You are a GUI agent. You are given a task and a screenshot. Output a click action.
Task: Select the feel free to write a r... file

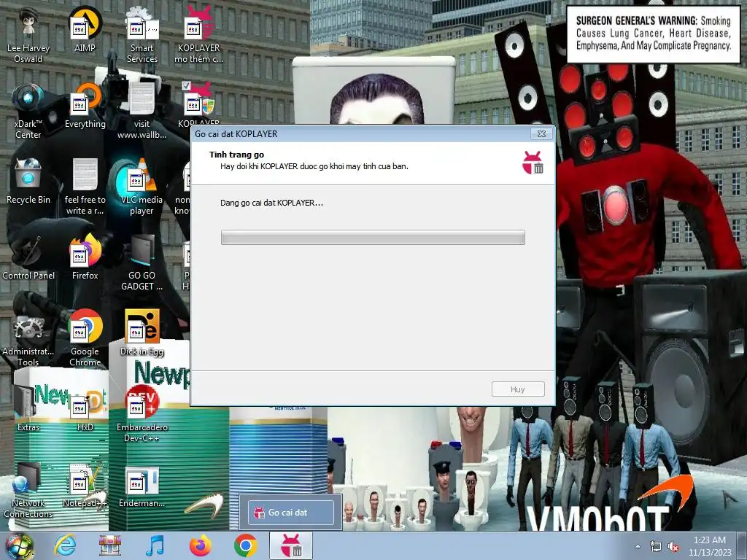(85, 187)
